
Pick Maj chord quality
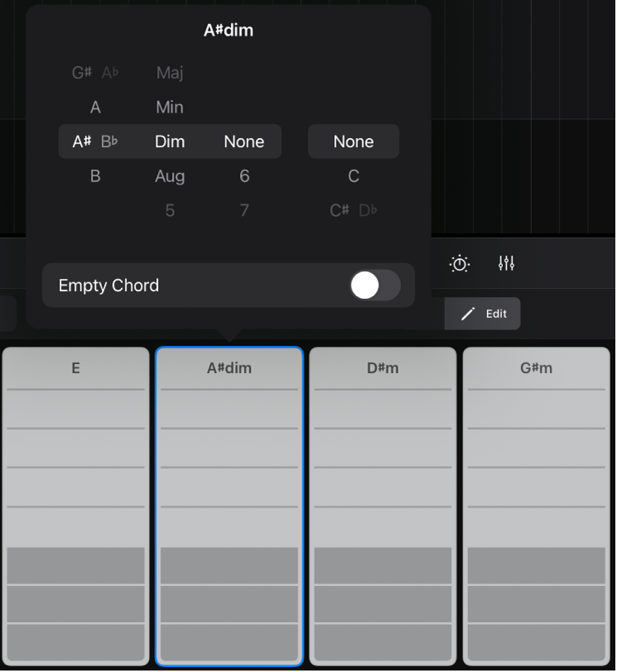pos(170,73)
